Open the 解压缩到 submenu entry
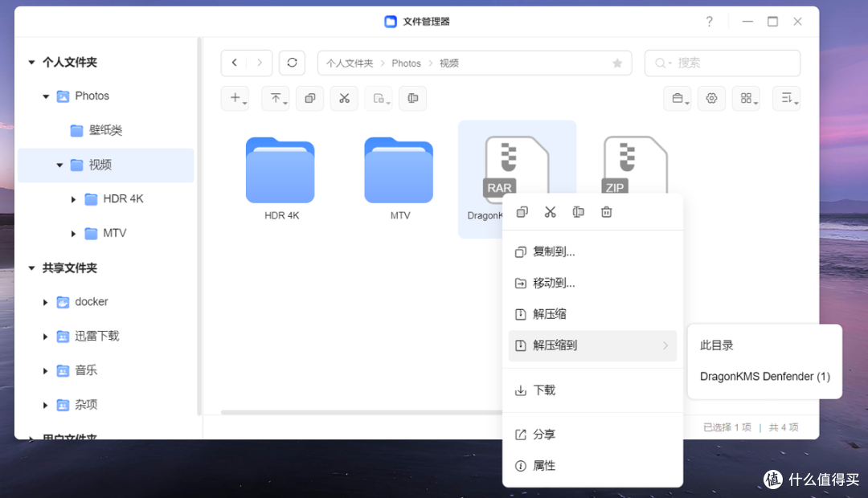Screen dimensions: 868x498 coord(592,345)
